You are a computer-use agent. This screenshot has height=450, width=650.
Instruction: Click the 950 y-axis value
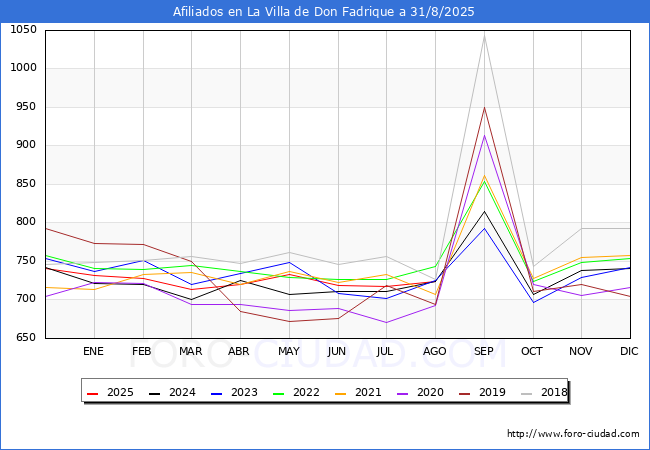27,106
